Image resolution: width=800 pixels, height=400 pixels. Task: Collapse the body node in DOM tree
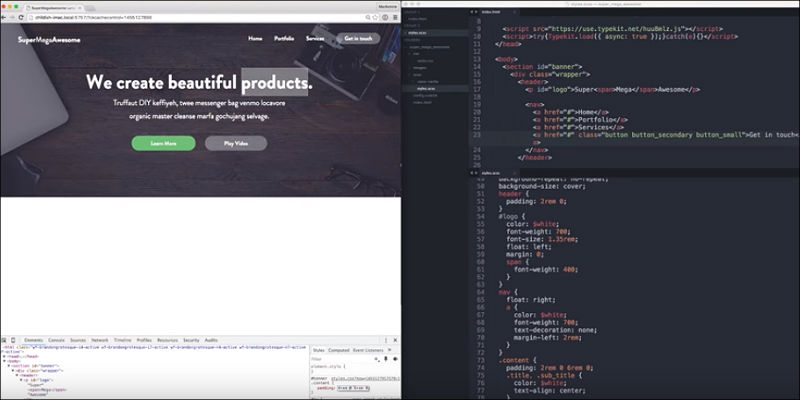(5, 361)
